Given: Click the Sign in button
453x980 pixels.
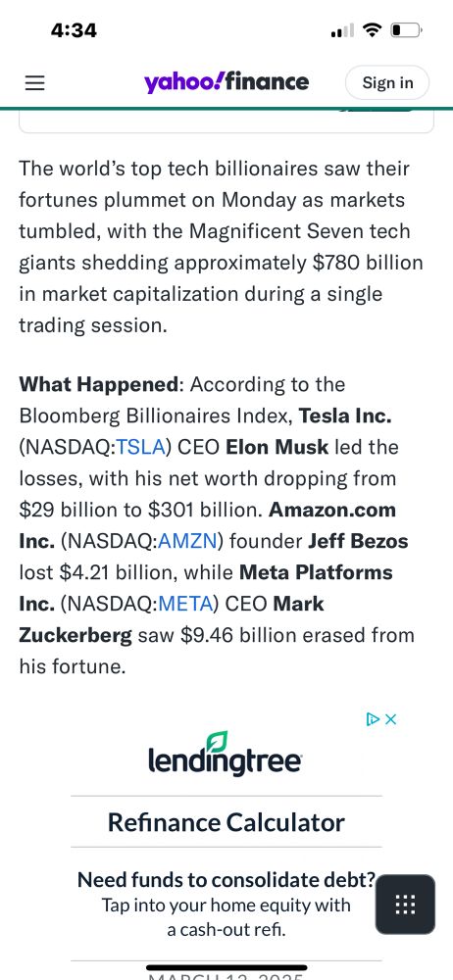Looking at the screenshot, I should click(x=387, y=82).
